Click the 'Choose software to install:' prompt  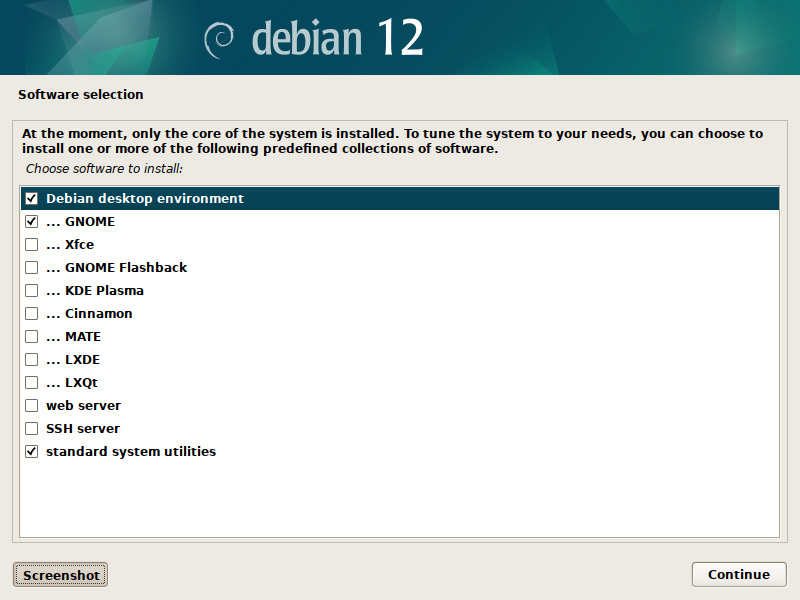coord(104,168)
